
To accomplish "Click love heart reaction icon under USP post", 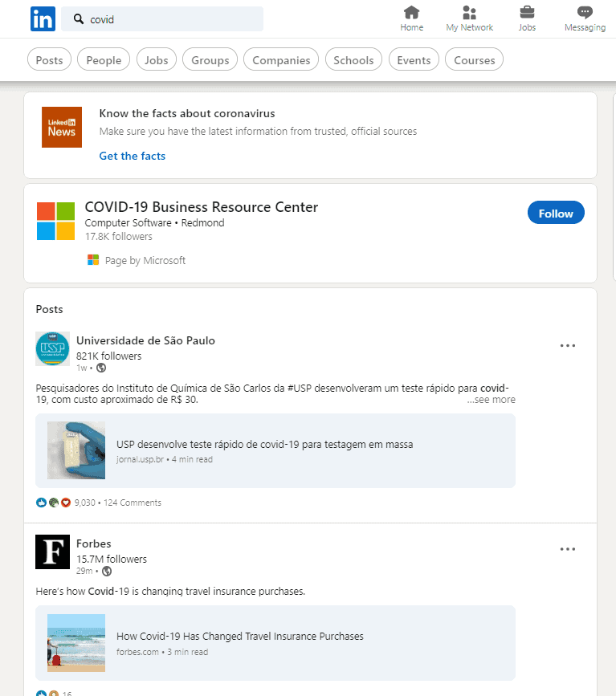I will click(66, 503).
